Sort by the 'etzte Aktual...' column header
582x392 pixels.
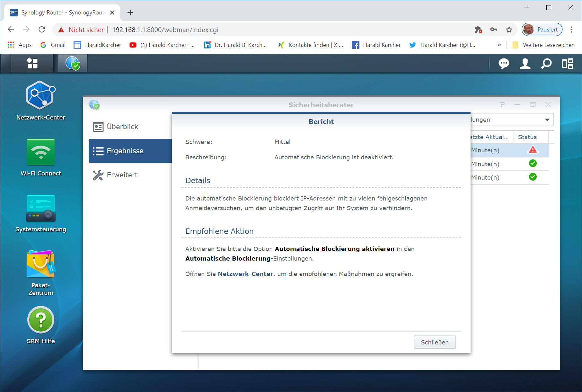[x=492, y=137]
